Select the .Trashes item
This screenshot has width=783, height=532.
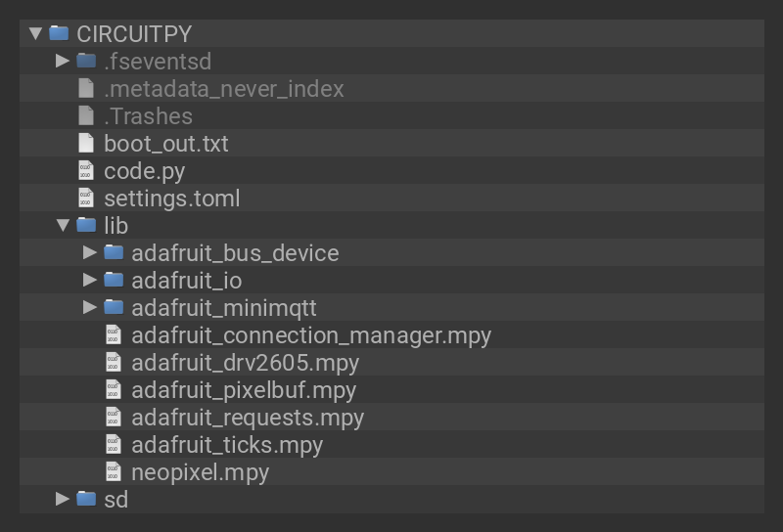pyautogui.click(x=148, y=115)
